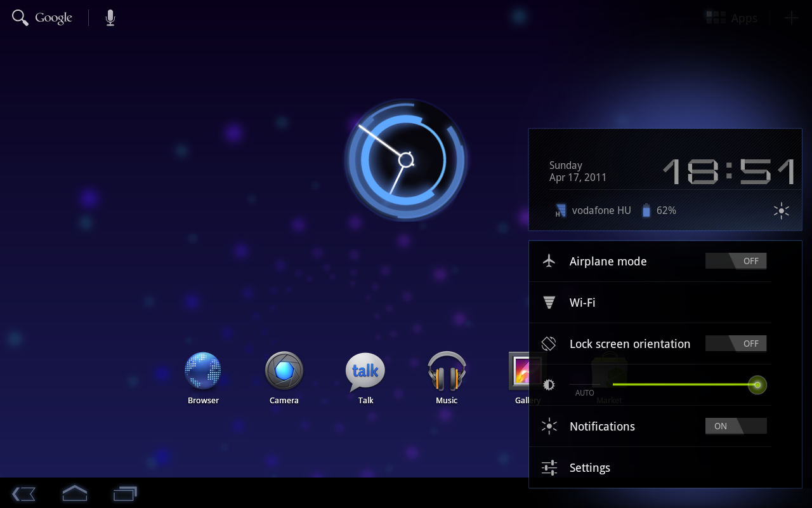Tap the vodafone HU carrier label
Viewport: 812px width, 508px height.
(601, 210)
